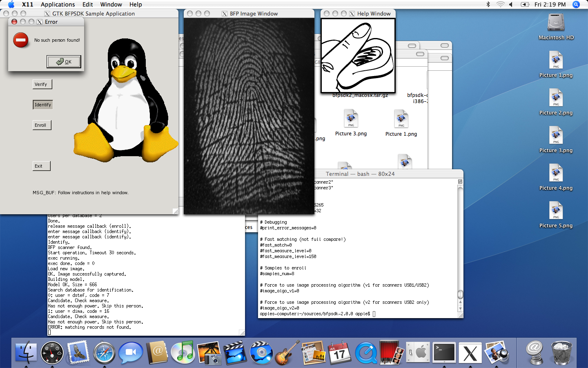The height and width of the screenshot is (368, 588).
Task: Open the Applications menu
Action: [58, 4]
